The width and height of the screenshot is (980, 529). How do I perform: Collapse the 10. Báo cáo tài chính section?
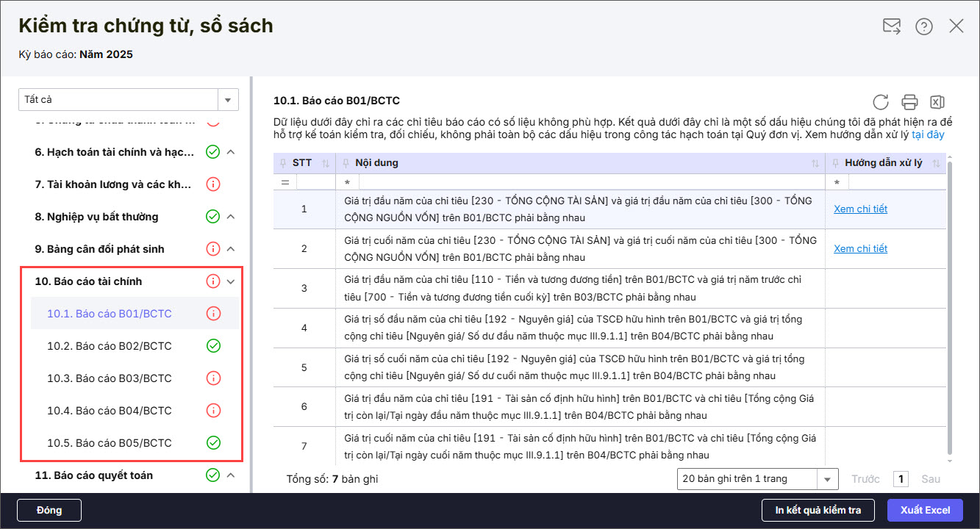click(231, 281)
